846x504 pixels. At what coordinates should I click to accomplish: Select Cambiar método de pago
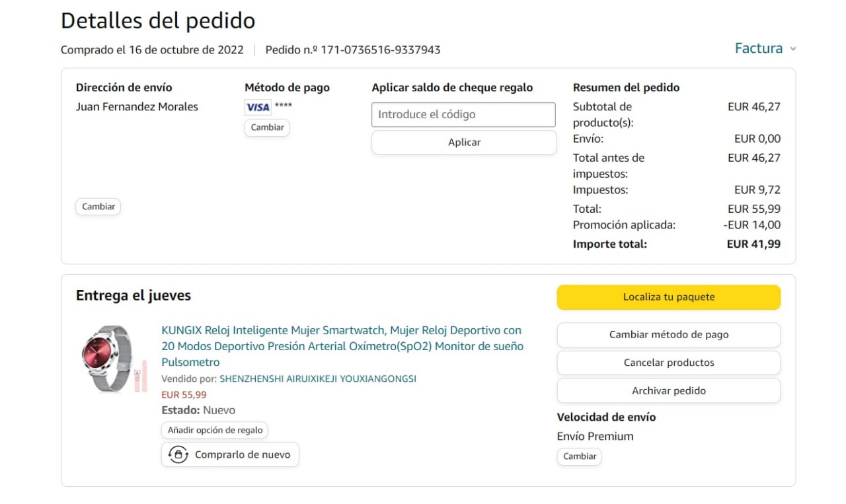coord(668,335)
